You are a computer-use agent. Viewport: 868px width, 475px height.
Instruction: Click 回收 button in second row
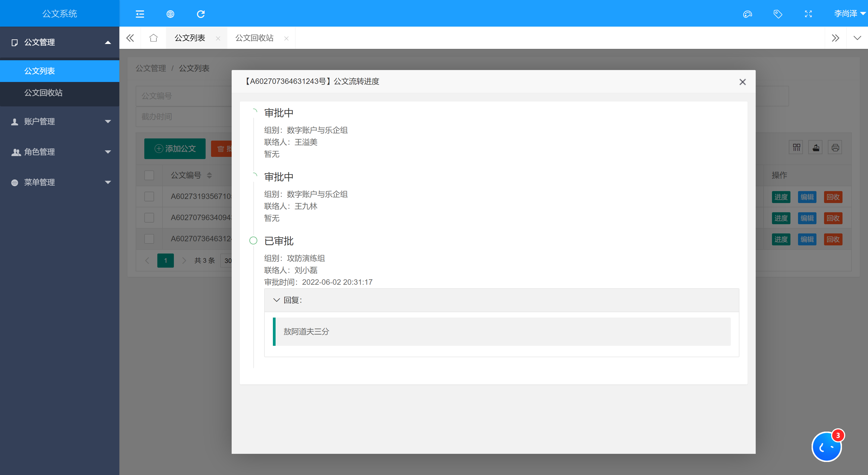click(833, 218)
